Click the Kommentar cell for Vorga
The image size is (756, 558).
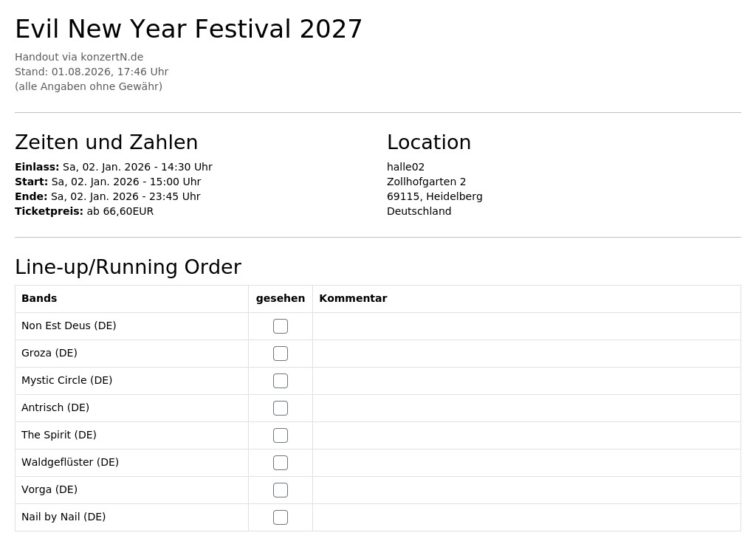pyautogui.click(x=526, y=490)
